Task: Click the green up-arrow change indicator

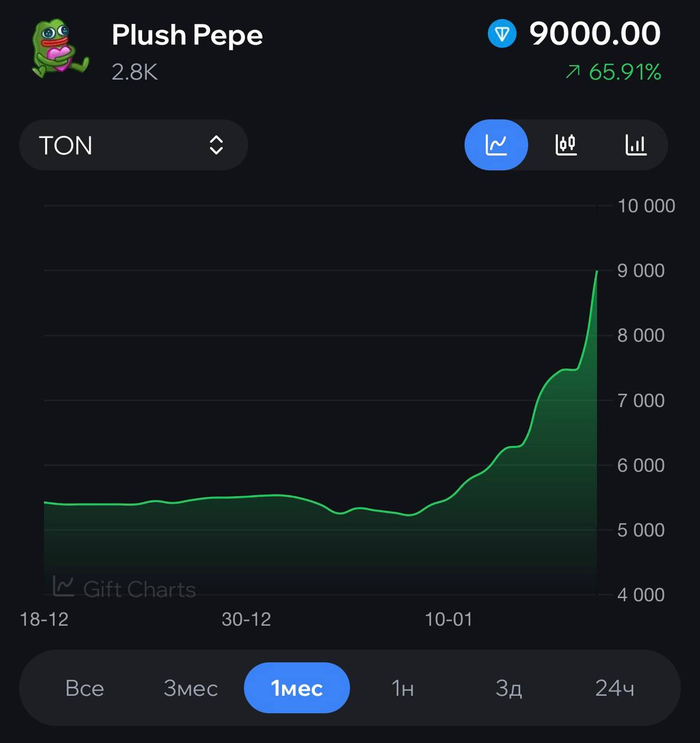Action: pyautogui.click(x=572, y=72)
